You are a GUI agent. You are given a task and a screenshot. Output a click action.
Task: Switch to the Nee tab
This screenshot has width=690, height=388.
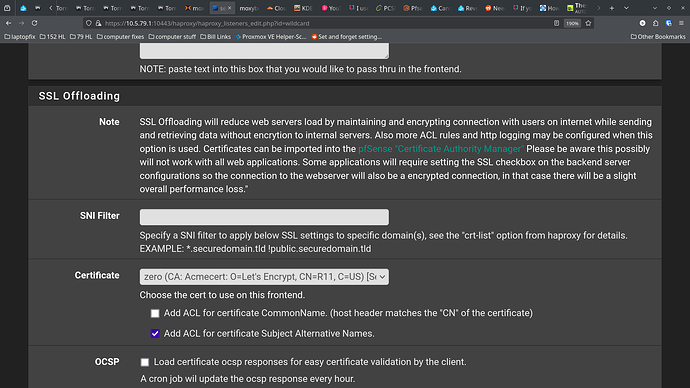[x=495, y=8]
